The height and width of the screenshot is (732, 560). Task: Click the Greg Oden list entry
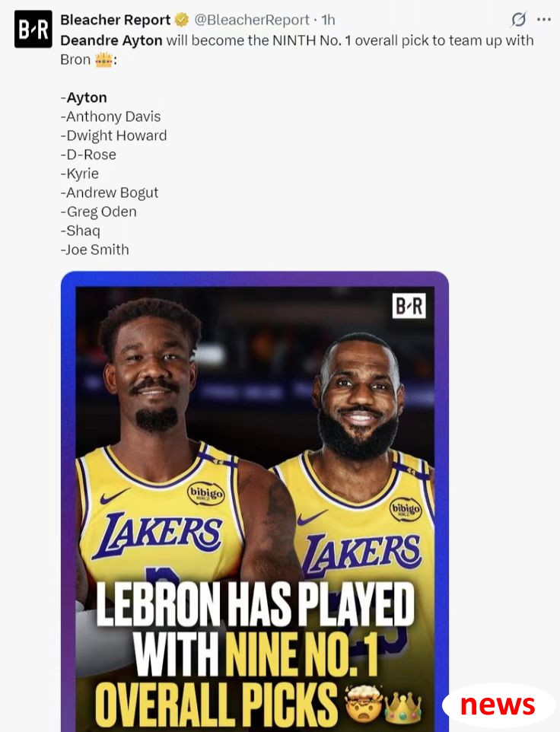98,212
